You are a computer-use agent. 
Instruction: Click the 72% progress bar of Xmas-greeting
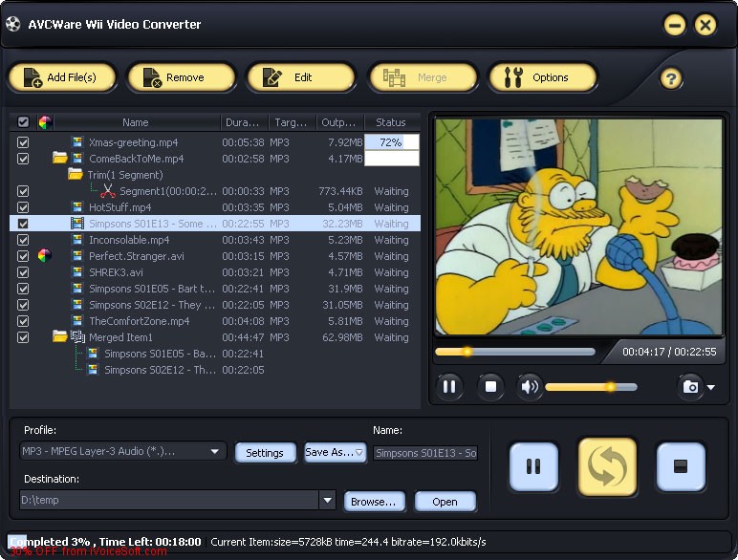pos(392,142)
